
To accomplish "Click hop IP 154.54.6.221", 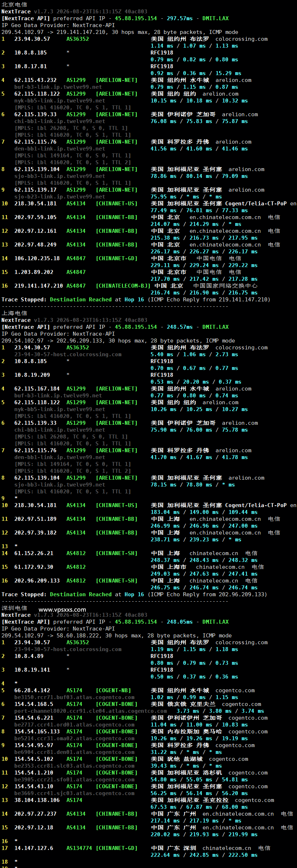I will 34,718.
